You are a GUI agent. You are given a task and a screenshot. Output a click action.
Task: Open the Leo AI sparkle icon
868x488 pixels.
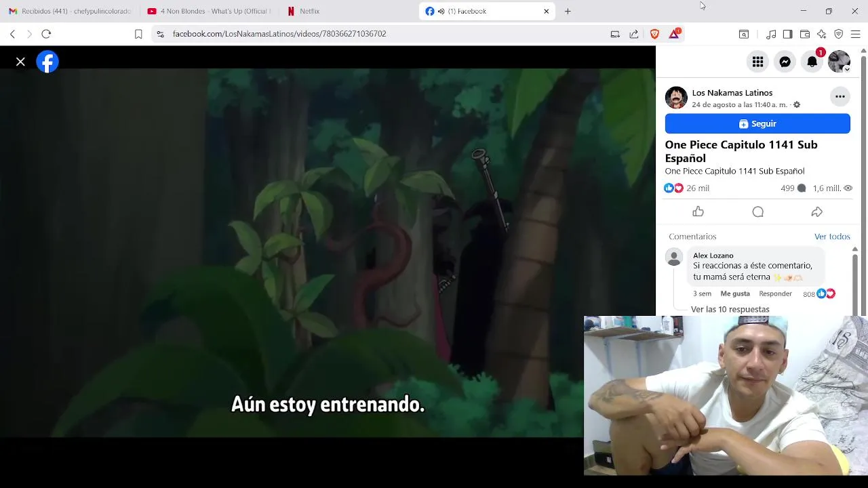(x=821, y=34)
